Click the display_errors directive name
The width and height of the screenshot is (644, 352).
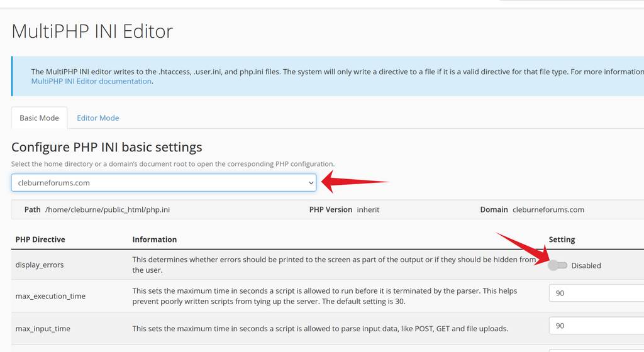(x=40, y=265)
